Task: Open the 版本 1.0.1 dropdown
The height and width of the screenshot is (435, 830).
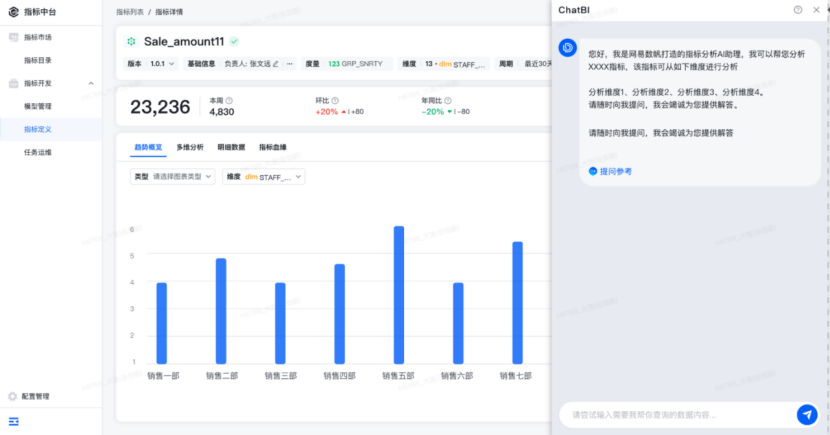Action: pos(151,64)
